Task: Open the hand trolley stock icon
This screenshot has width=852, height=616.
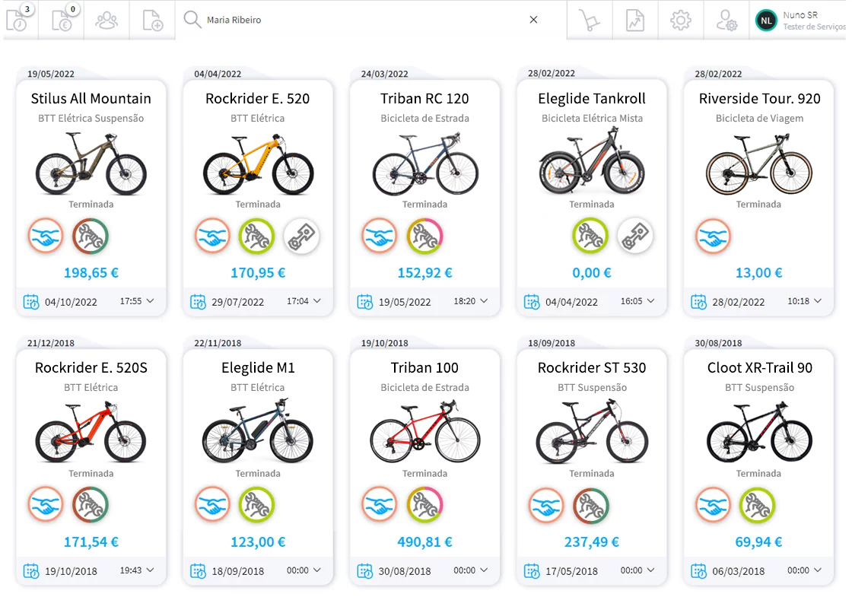Action: coord(589,20)
